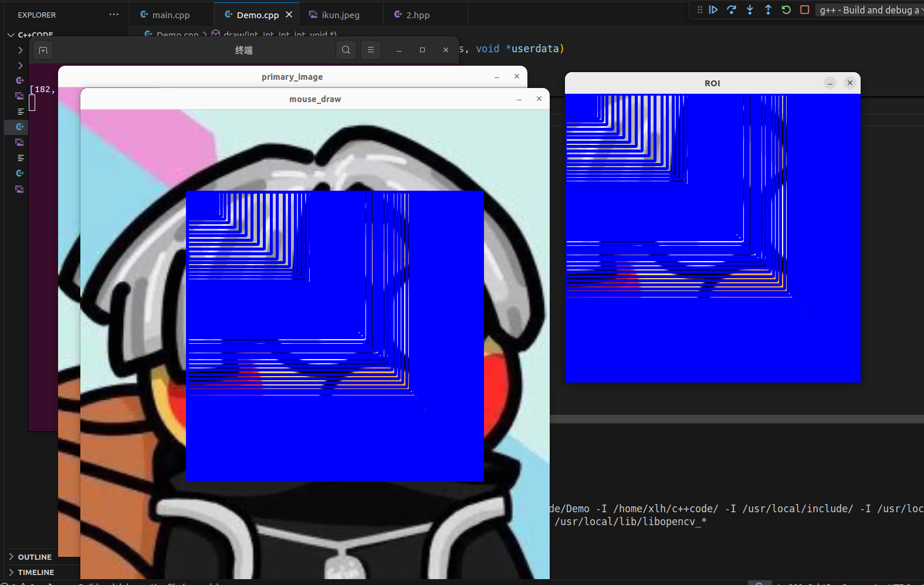This screenshot has width=924, height=585.
Task: Select the first C++ file icon in Explorer
Action: (x=20, y=80)
